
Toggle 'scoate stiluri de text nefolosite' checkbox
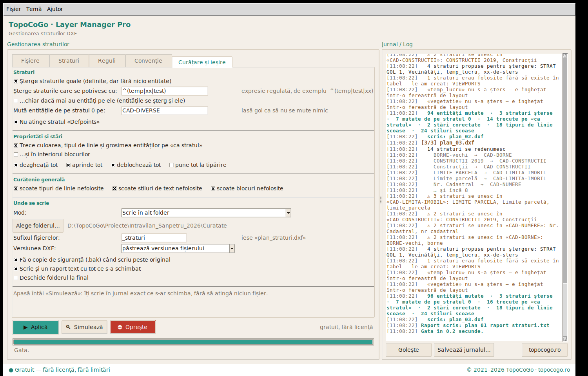click(x=114, y=189)
